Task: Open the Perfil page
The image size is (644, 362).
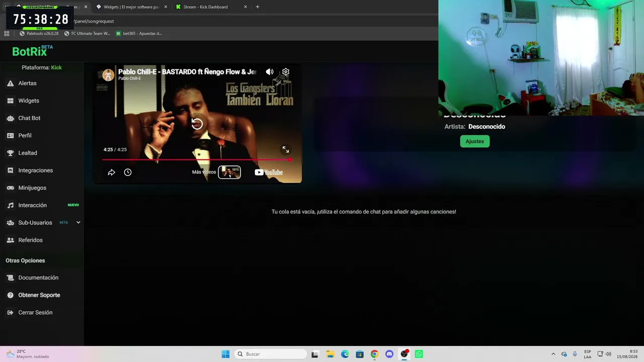Action: click(25, 135)
